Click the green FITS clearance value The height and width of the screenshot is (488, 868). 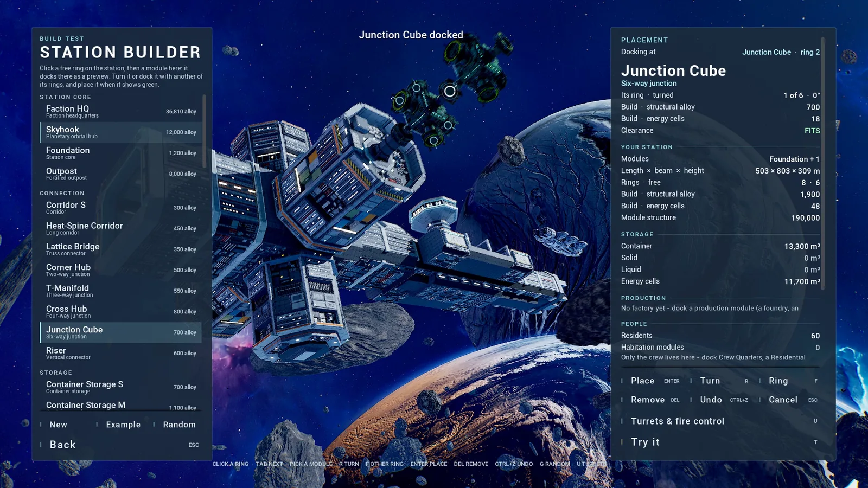click(x=812, y=131)
